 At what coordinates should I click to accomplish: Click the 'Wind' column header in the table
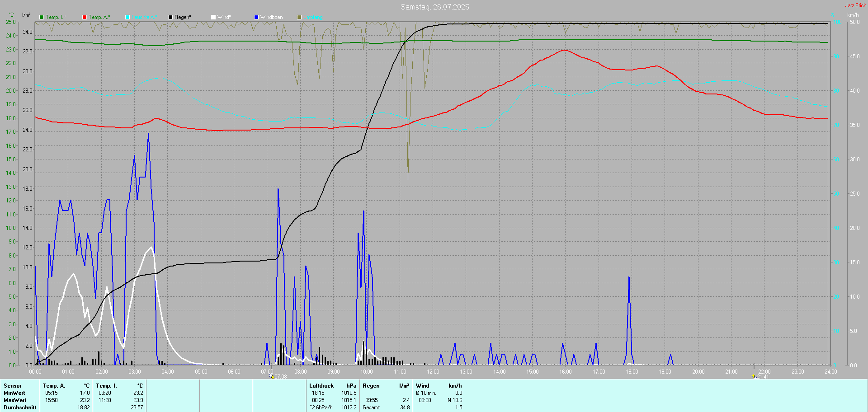[423, 386]
